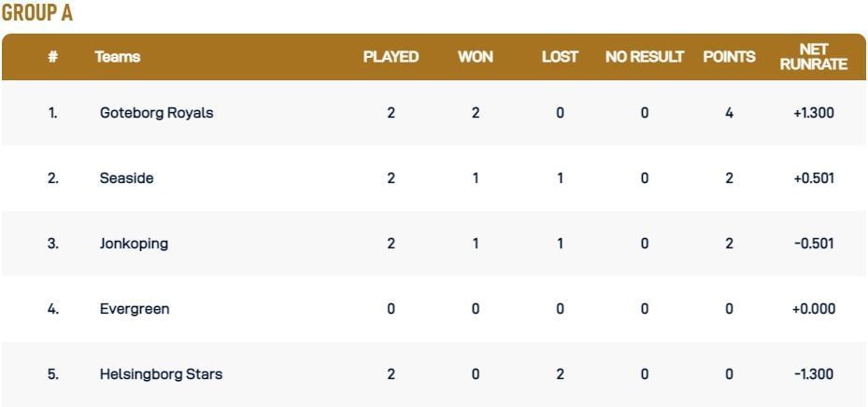868x407 pixels.
Task: Click the Goteborg Royals team name
Action: [x=156, y=113]
